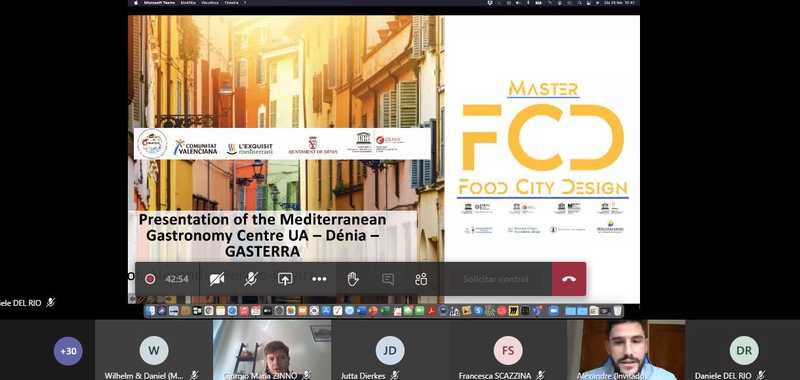Click the Solicitar control button
This screenshot has width=800, height=380.
coord(495,279)
